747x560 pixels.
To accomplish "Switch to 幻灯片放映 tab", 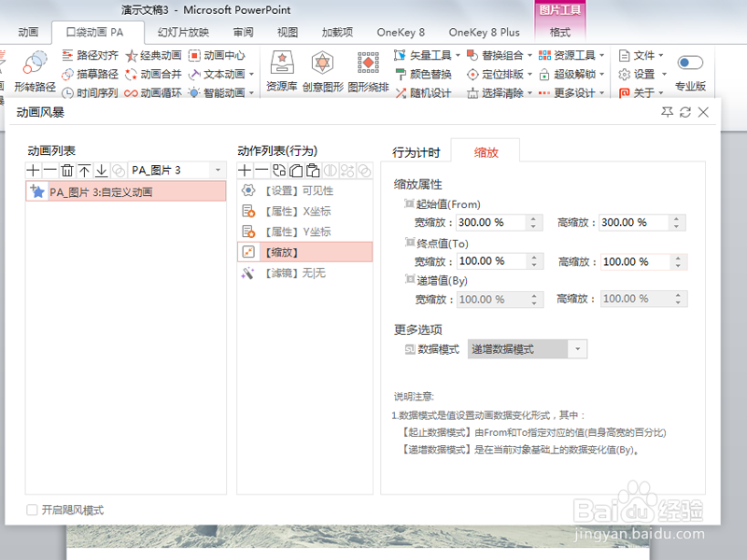I will pyautogui.click(x=183, y=33).
